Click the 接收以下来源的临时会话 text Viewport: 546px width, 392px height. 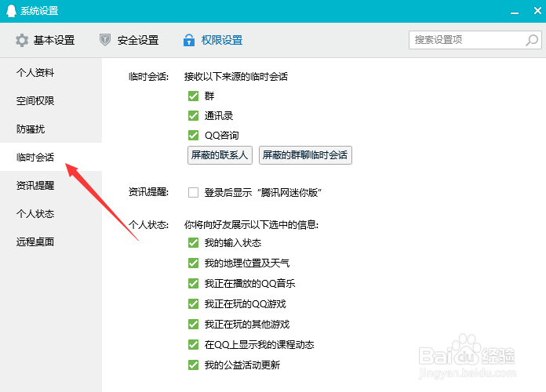tap(236, 76)
